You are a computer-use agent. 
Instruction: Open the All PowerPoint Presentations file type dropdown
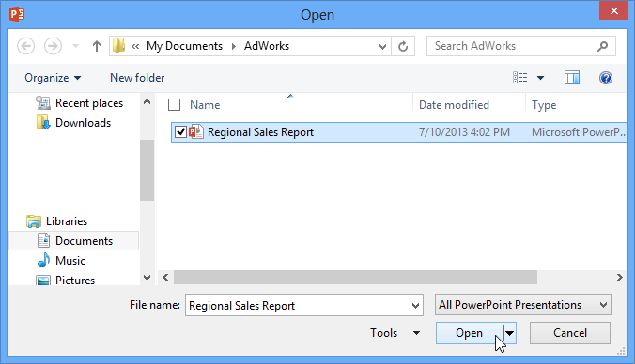[523, 305]
